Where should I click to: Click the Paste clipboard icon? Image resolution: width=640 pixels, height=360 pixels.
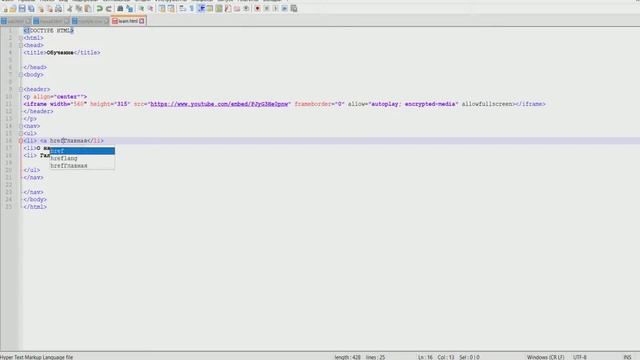[88, 9]
